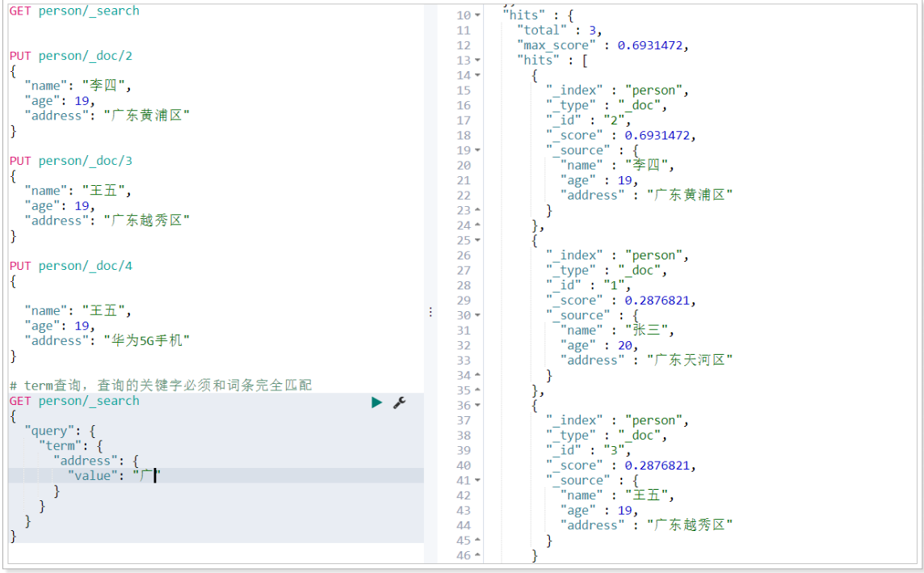
Task: Fold the "_source" block at line 30
Action: [477, 315]
